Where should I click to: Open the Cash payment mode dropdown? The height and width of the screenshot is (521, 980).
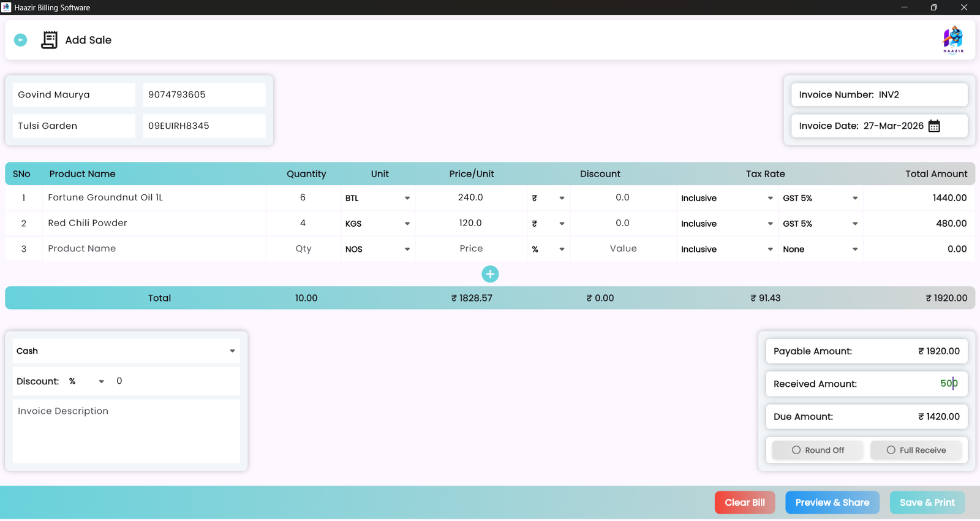click(126, 351)
